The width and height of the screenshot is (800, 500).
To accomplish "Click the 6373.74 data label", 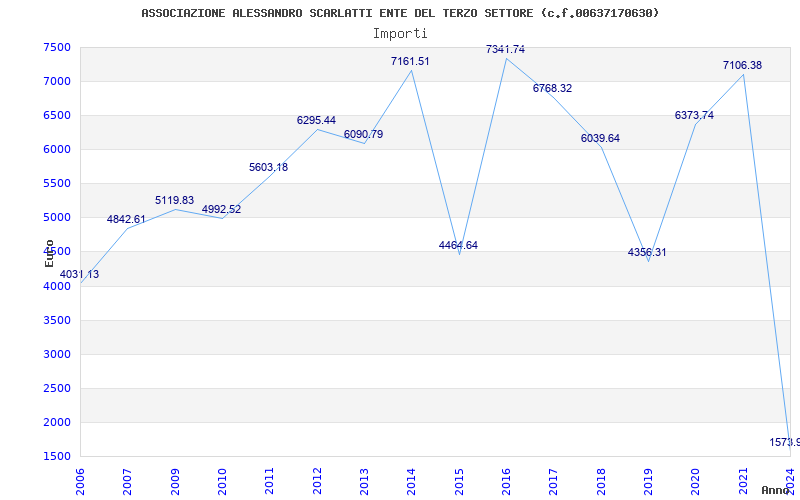I will pos(694,116).
